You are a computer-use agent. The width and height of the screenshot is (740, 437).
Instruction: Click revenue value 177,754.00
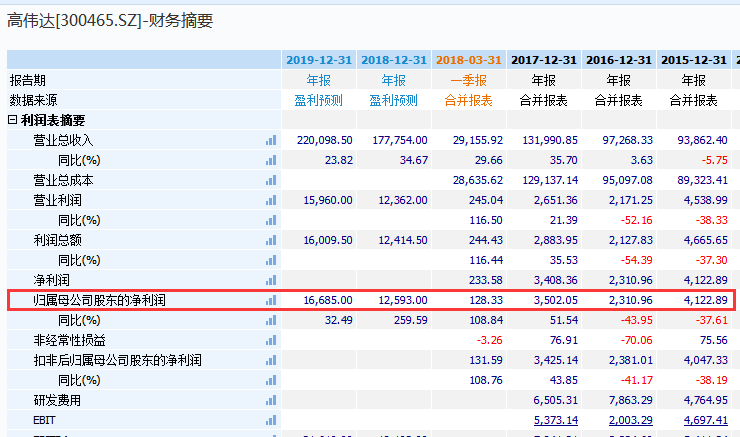[x=400, y=140]
